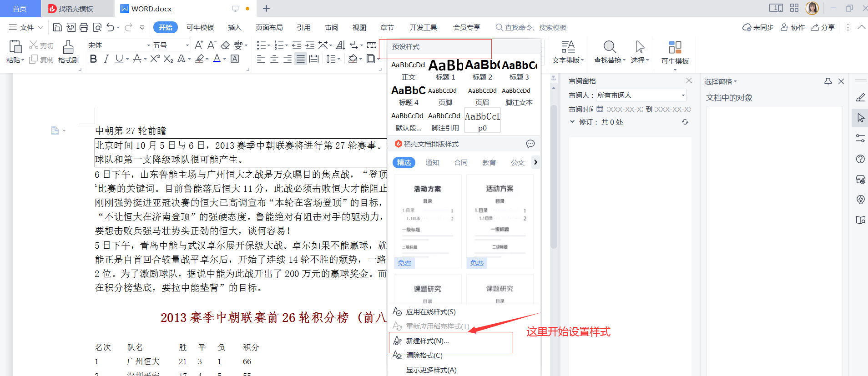The height and width of the screenshot is (376, 868).
Task: Apply subscript formatting
Action: pyautogui.click(x=168, y=59)
